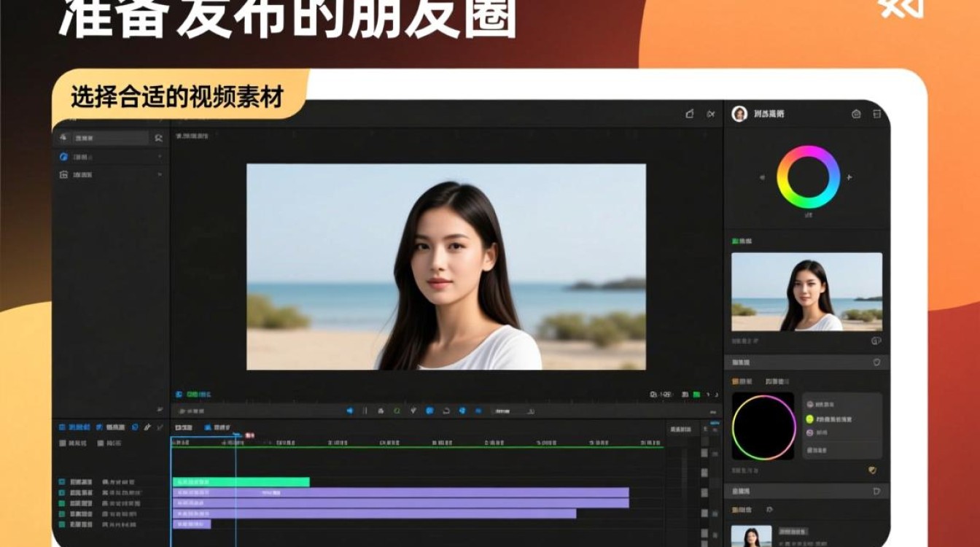Click the green circle icon in playback bar
The image size is (980, 547).
pyautogui.click(x=397, y=411)
